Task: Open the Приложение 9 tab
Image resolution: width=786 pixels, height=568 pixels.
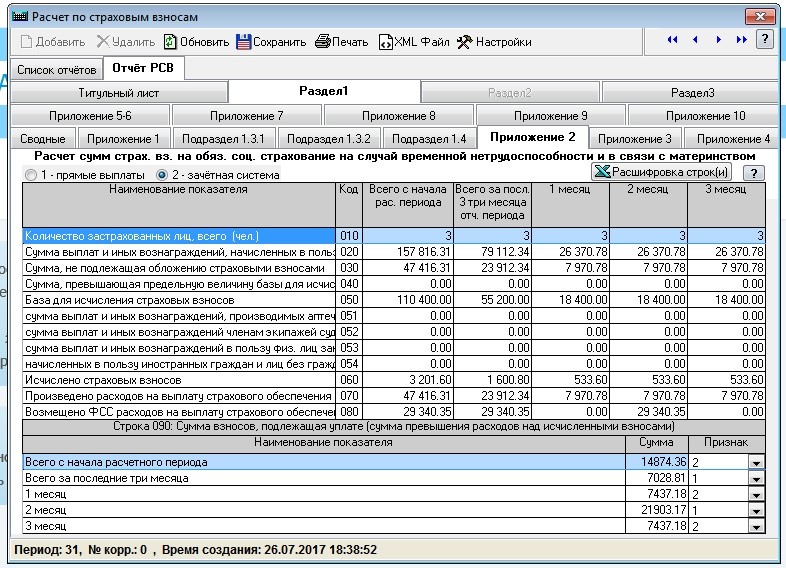Action: click(550, 116)
